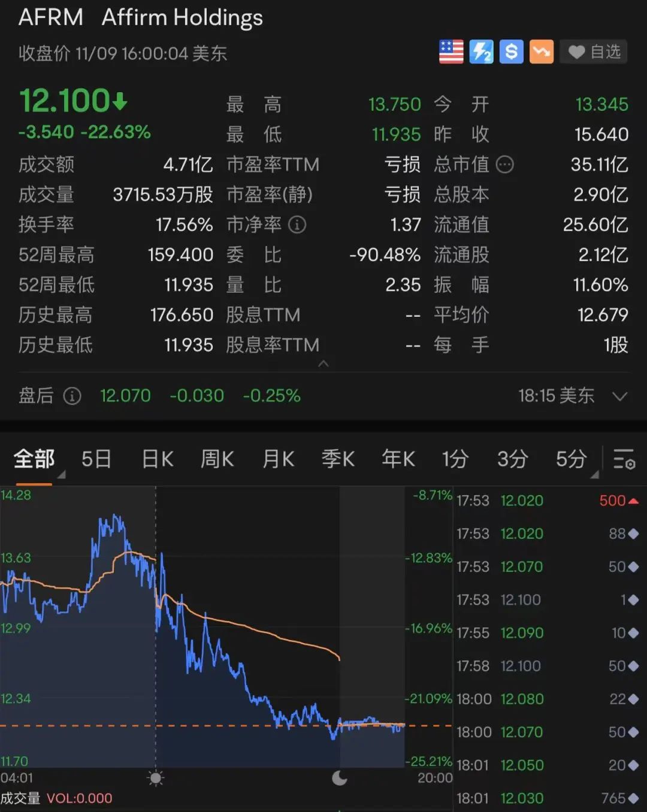647x812 pixels.
Task: Switch to the 日K chart tab
Action: tap(156, 459)
